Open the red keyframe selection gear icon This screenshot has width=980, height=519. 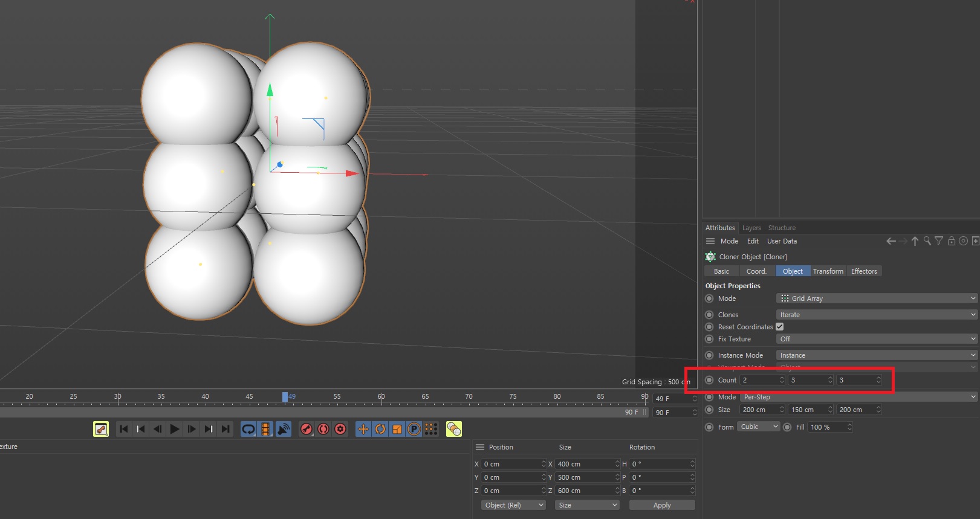click(x=340, y=429)
